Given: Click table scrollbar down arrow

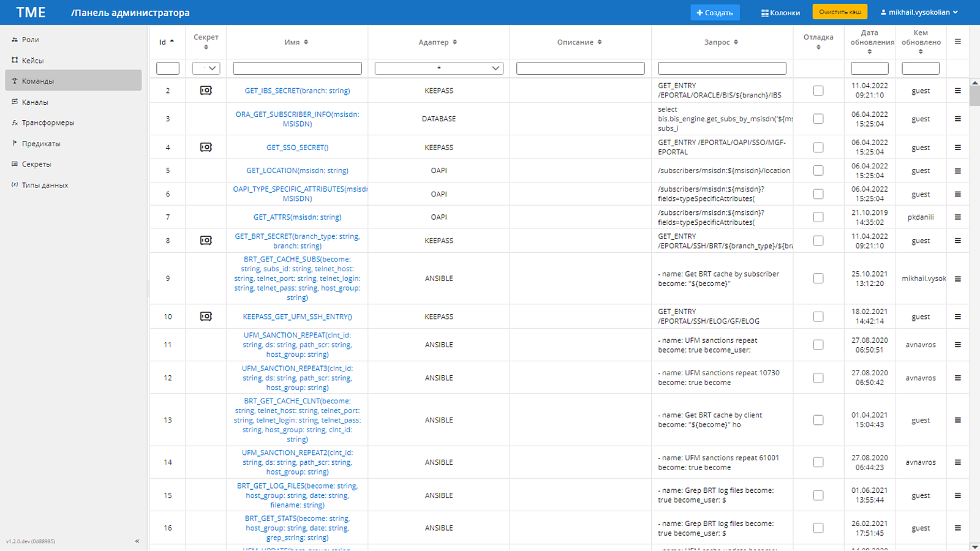Looking at the screenshot, I should [x=974, y=546].
